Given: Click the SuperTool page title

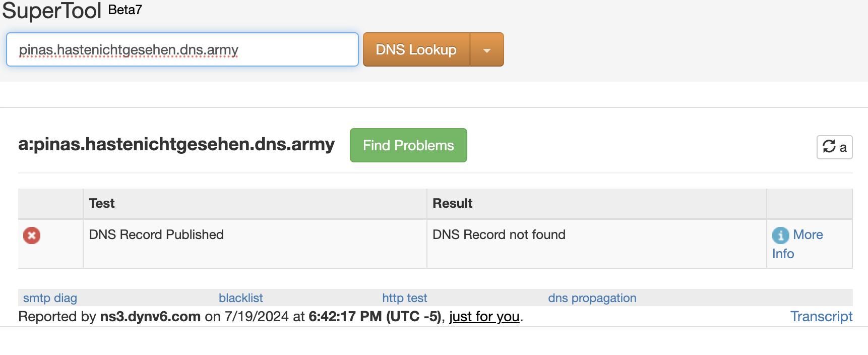Looking at the screenshot, I should tap(52, 11).
